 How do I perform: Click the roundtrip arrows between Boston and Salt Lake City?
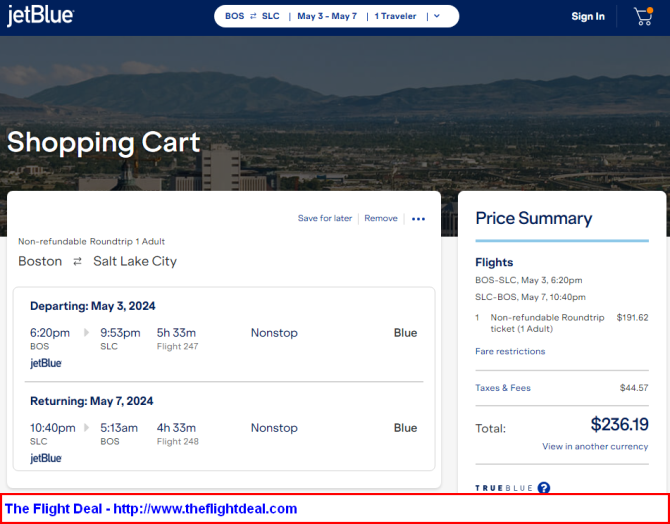click(x=77, y=262)
